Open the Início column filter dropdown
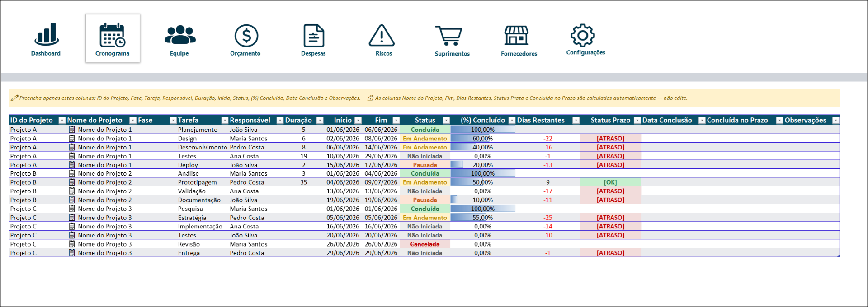868x307 pixels. [358, 121]
